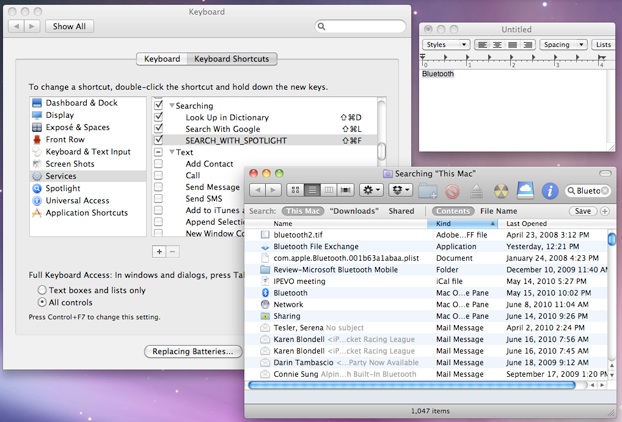Switch Finder to icon view

(295, 190)
